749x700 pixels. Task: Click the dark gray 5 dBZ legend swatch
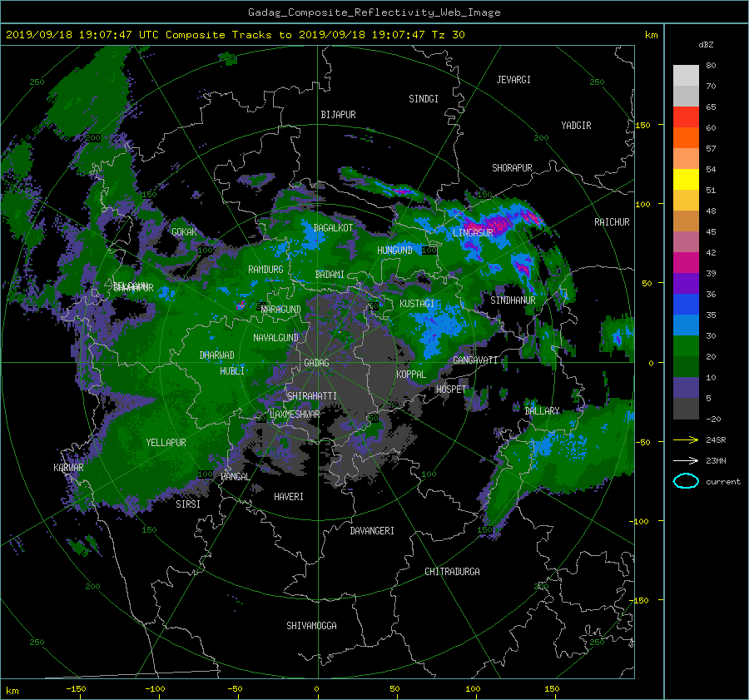point(686,408)
